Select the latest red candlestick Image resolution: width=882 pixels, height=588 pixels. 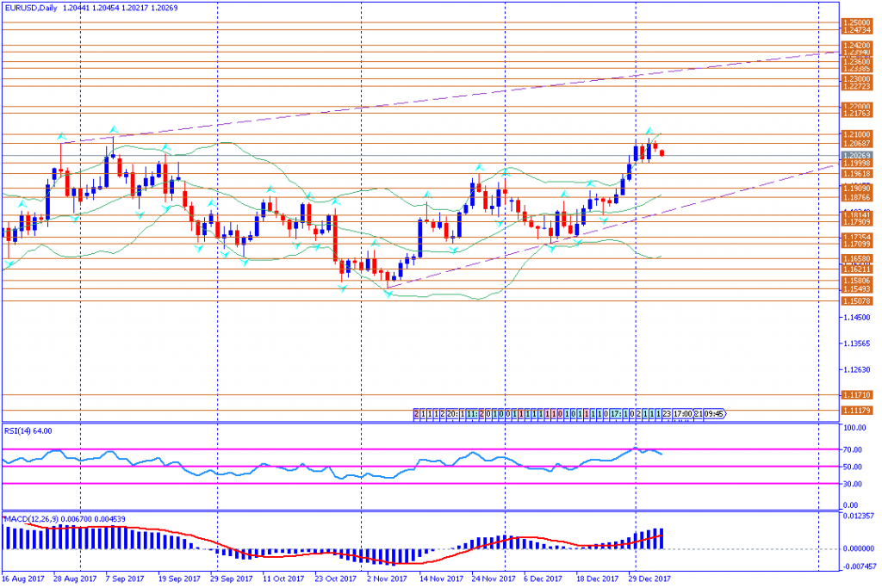(661, 153)
